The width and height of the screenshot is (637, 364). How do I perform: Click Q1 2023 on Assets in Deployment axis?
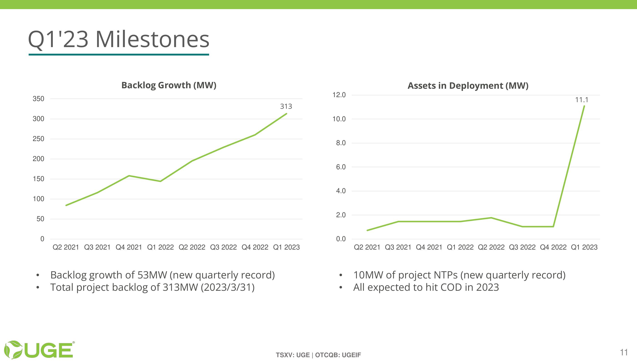(584, 247)
